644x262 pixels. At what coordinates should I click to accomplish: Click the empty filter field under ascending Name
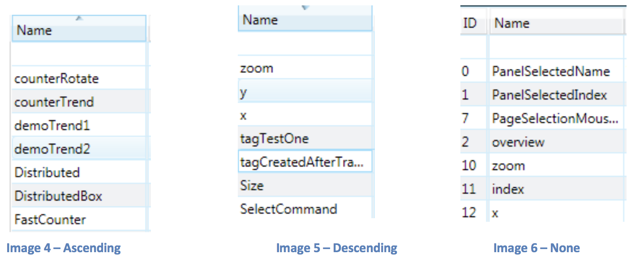[x=79, y=54]
